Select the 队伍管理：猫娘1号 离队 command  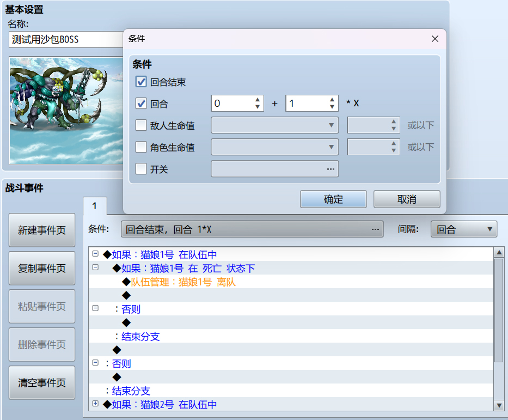pos(291,282)
